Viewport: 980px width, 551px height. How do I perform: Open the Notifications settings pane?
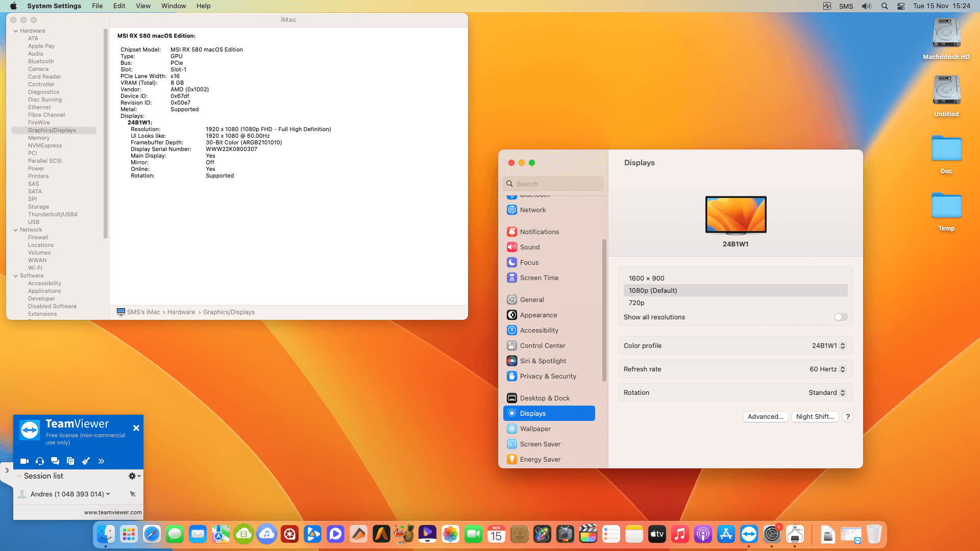[539, 232]
